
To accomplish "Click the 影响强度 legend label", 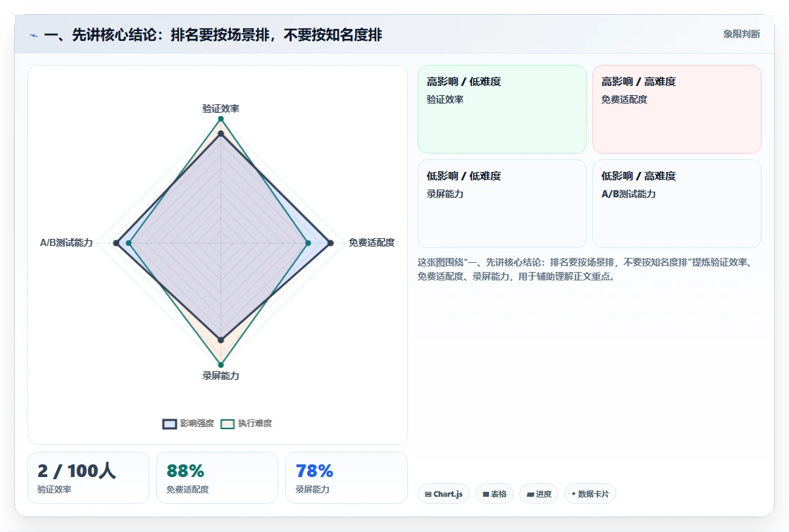I will (x=197, y=423).
